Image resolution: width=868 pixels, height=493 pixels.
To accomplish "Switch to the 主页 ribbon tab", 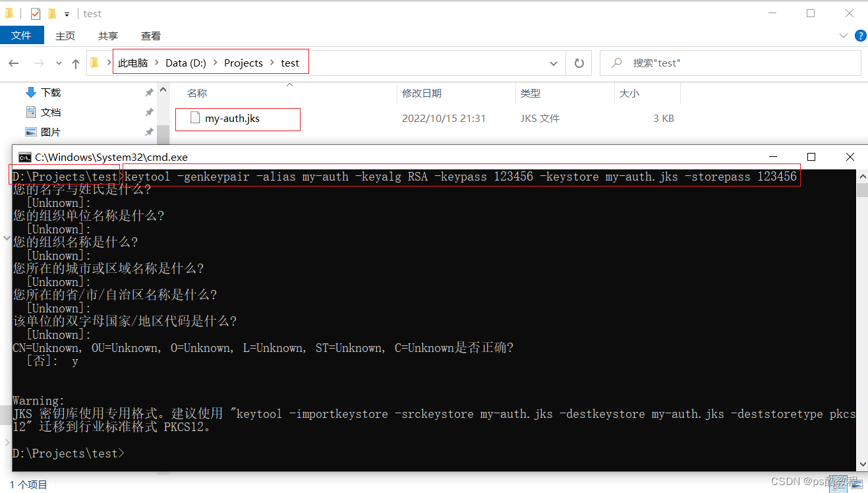I will tap(65, 36).
